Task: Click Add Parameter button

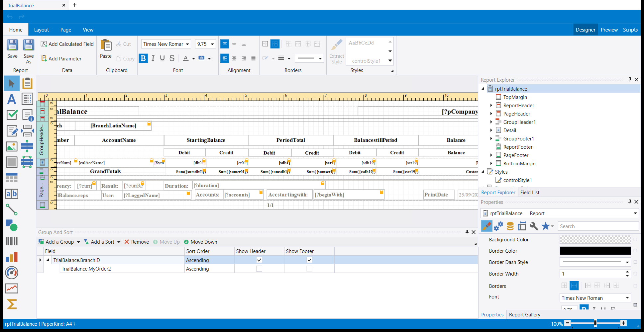Action: tap(61, 58)
